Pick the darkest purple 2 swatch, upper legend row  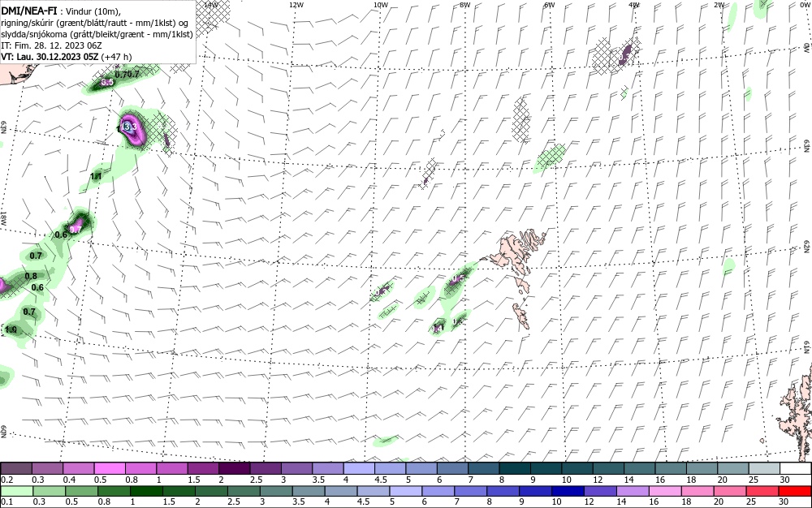(235, 469)
